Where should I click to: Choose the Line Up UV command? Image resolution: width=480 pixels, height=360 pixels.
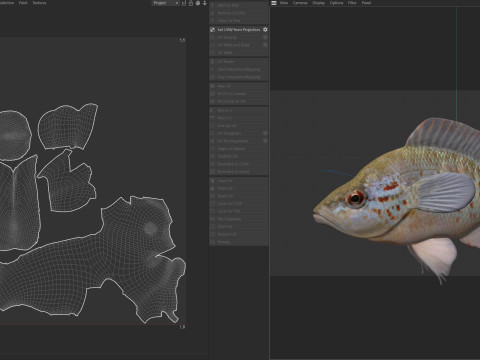pos(238,126)
